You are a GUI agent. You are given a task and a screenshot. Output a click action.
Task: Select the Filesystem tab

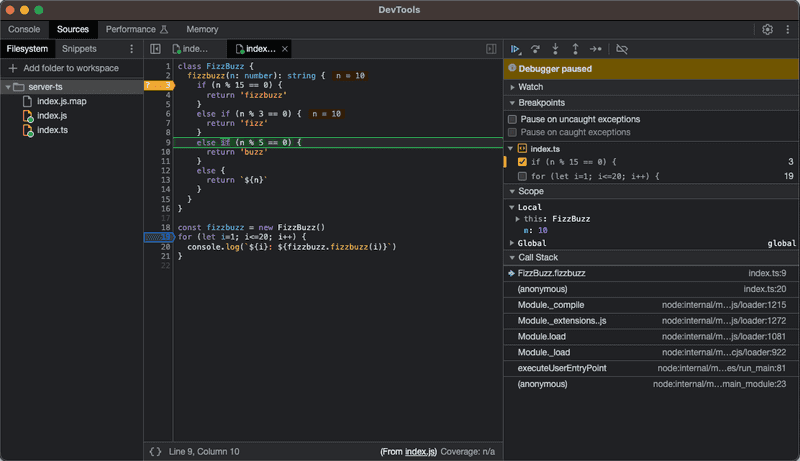pos(27,49)
